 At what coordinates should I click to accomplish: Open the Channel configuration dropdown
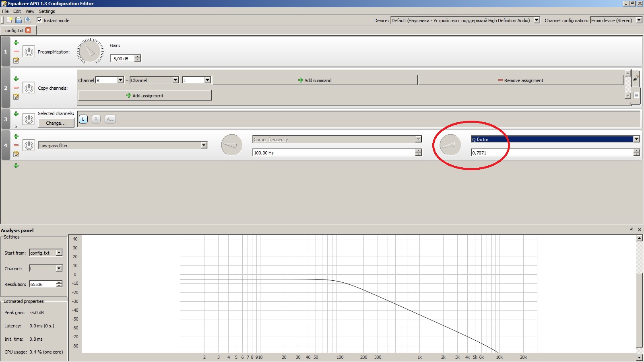(616, 20)
